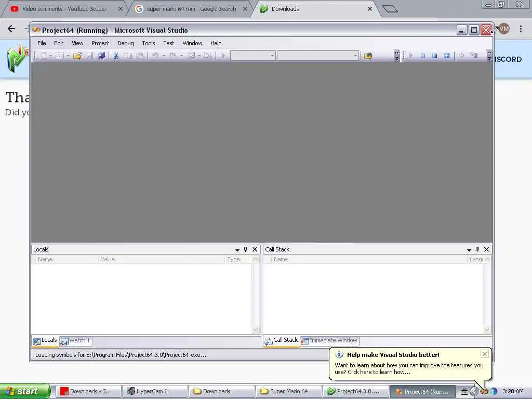Expand the Debug toolbar options overflow
Viewport: 532px width, 399px height.
489,56
